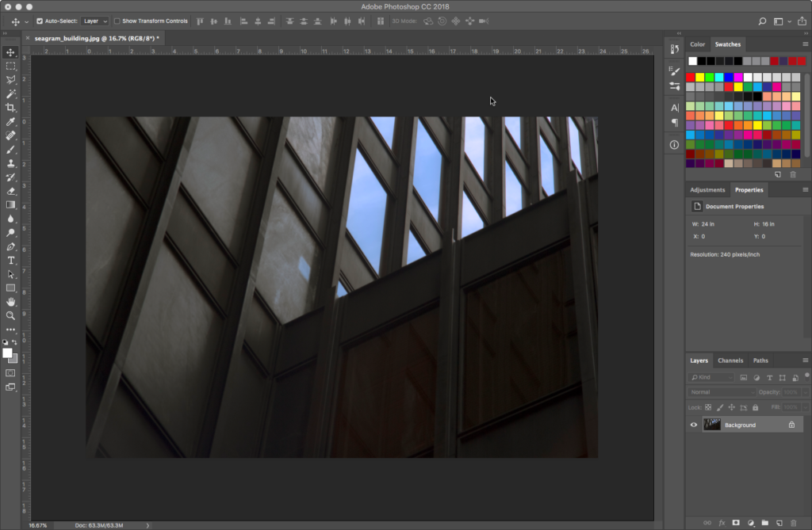Click the Delete layer trash icon
Image resolution: width=812 pixels, height=530 pixels.
[793, 523]
